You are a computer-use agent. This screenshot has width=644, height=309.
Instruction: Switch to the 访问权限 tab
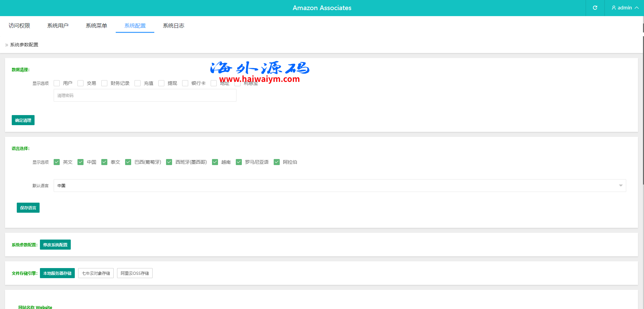(19, 26)
